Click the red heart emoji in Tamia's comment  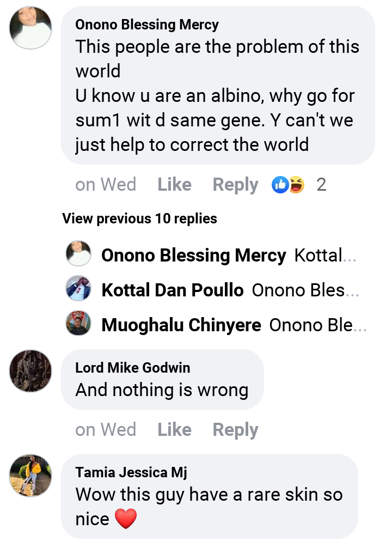point(126,518)
